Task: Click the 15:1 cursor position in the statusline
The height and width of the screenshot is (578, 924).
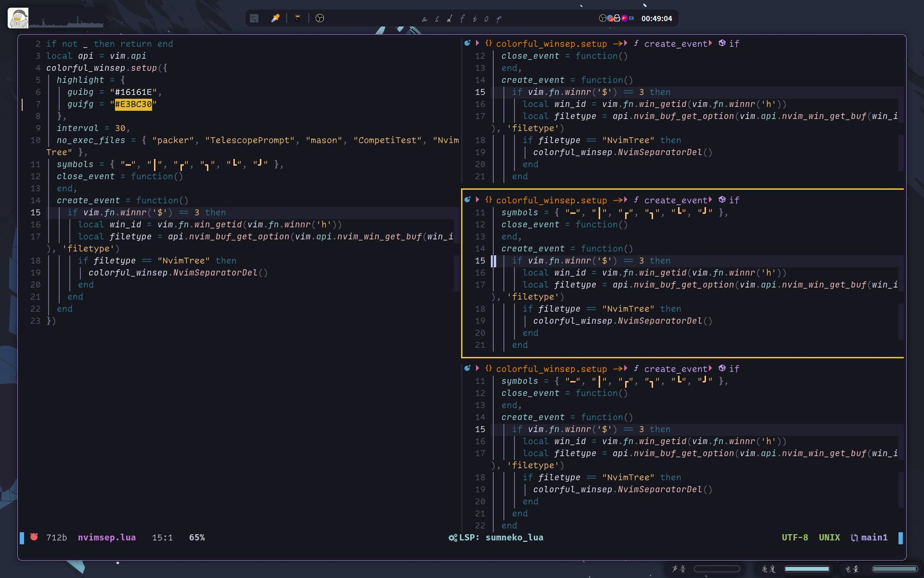Action: pyautogui.click(x=162, y=538)
